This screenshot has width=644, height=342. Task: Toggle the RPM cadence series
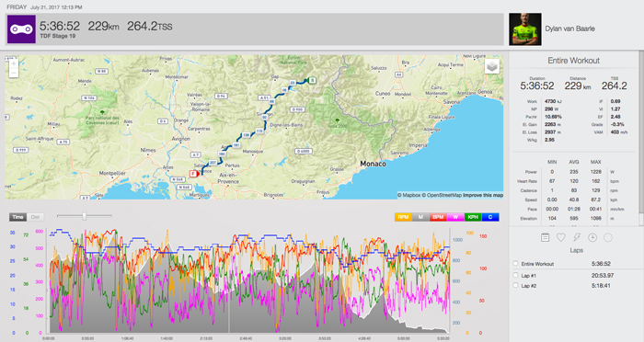tap(403, 217)
